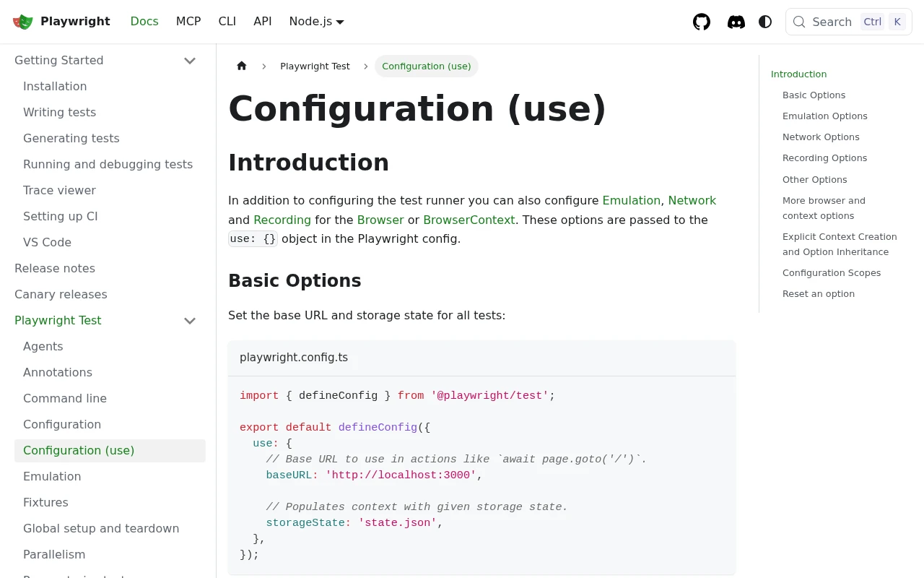Image resolution: width=924 pixels, height=578 pixels.
Task: Open the API nav item
Action: (263, 22)
